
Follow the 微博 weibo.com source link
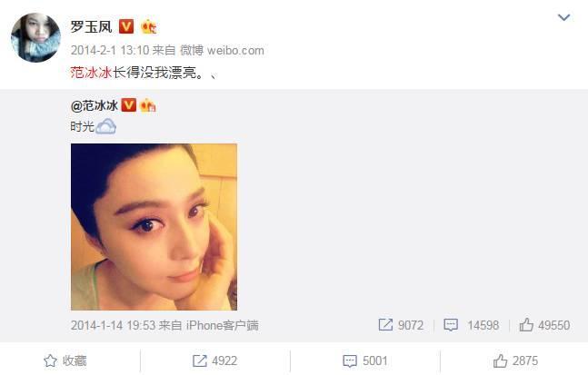click(x=222, y=50)
